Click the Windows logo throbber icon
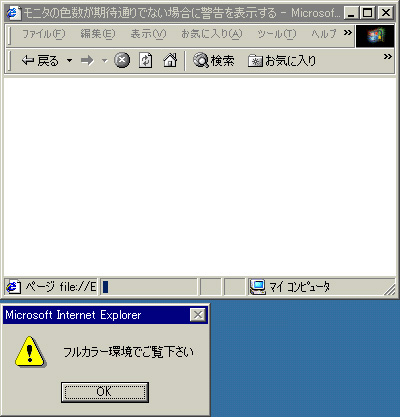Image resolution: width=400 pixels, height=417 pixels. point(375,36)
